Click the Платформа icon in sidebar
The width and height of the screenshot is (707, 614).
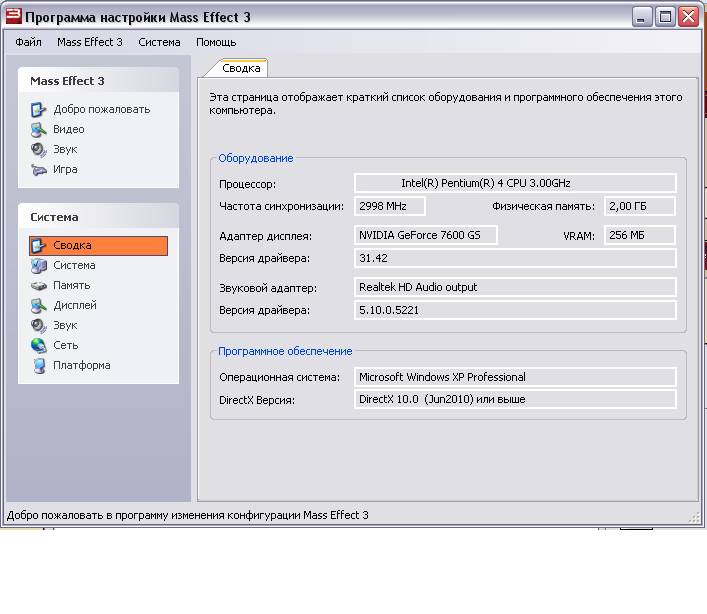38,365
